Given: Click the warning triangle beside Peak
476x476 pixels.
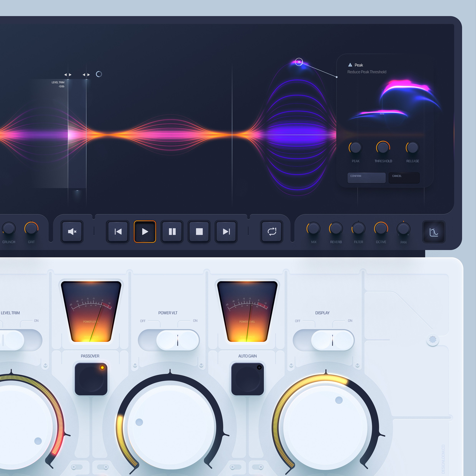Looking at the screenshot, I should 350,65.
